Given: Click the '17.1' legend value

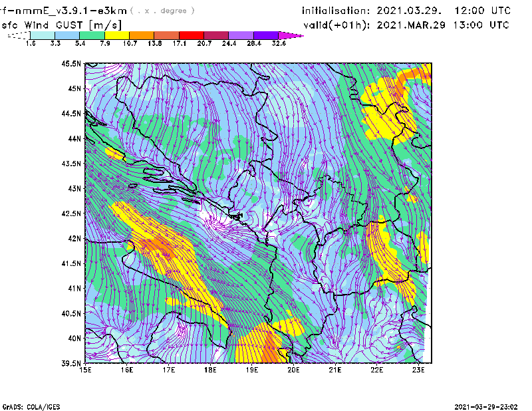Looking at the screenshot, I should pyautogui.click(x=180, y=43).
